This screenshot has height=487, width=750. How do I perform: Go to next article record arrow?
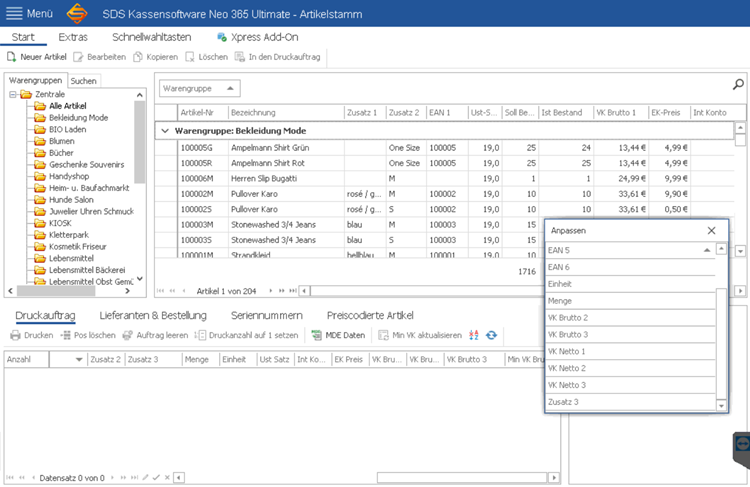[271, 290]
